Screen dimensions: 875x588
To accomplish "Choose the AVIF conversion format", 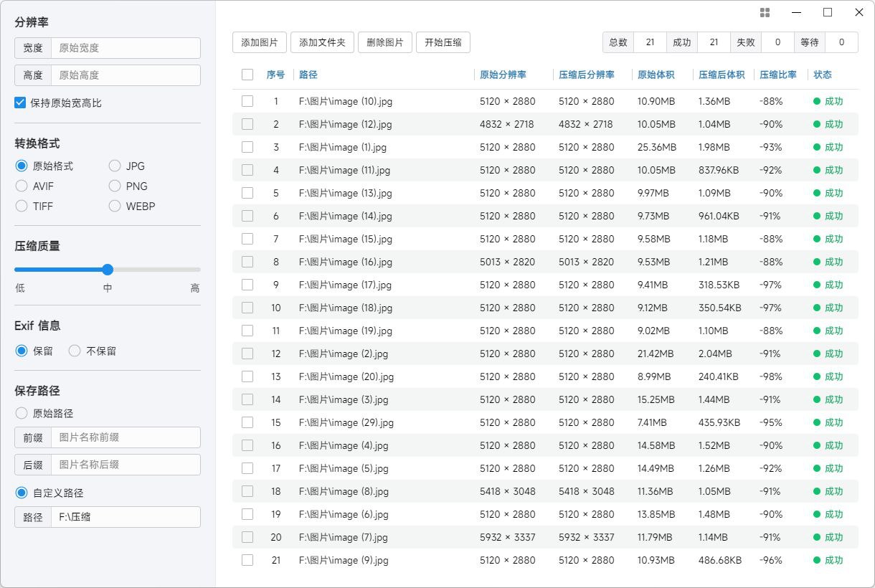I will [x=22, y=186].
